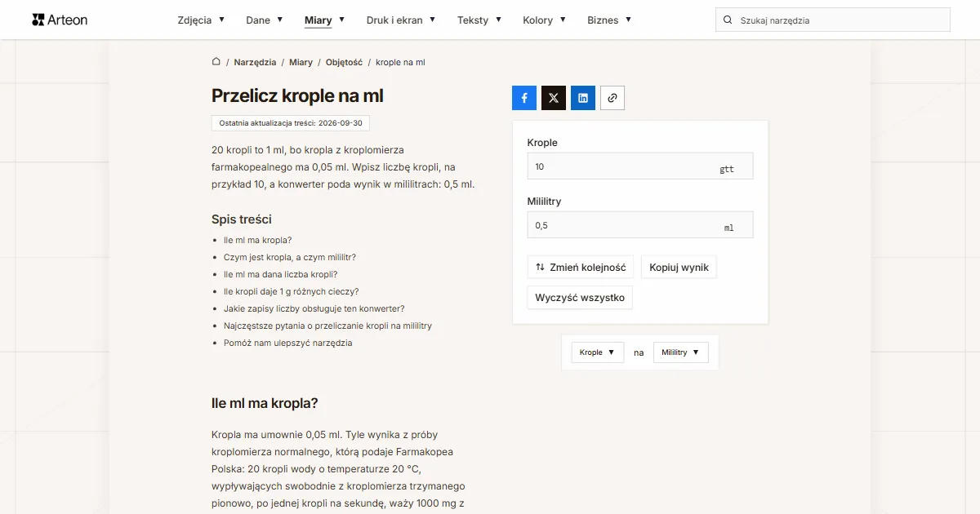Screen dimensions: 980x514
Task: Share page on X
Action: click(554, 98)
